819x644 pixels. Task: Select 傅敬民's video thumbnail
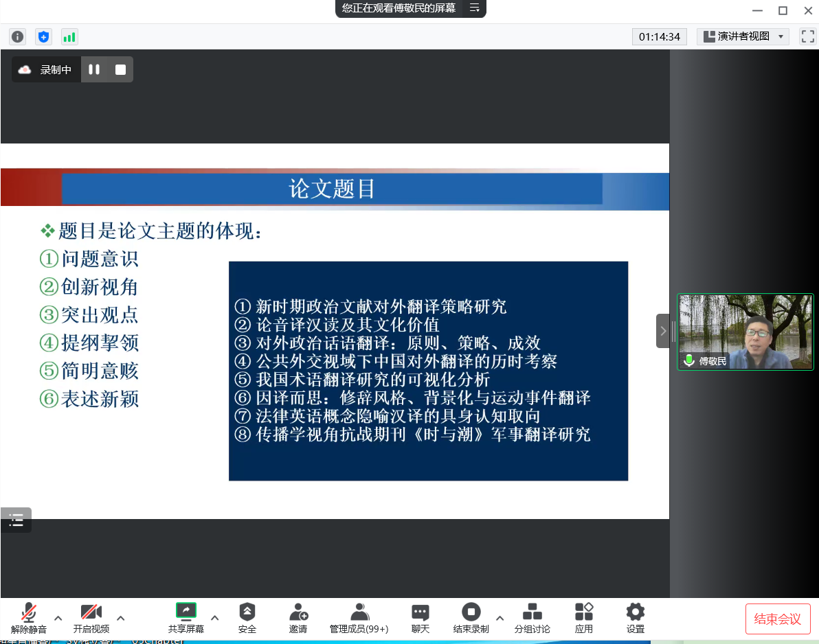pyautogui.click(x=745, y=332)
